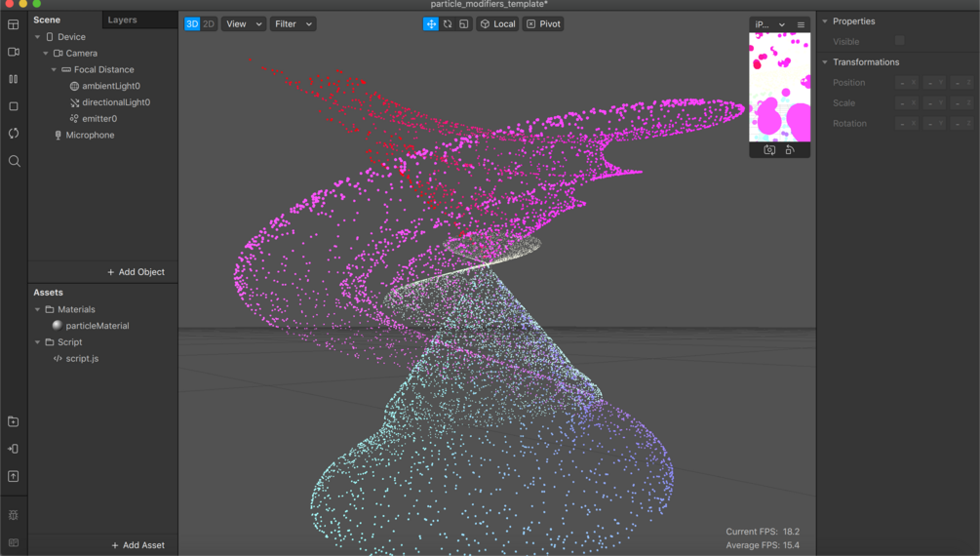Open the workspace layout icon in left sidebar

(13, 25)
